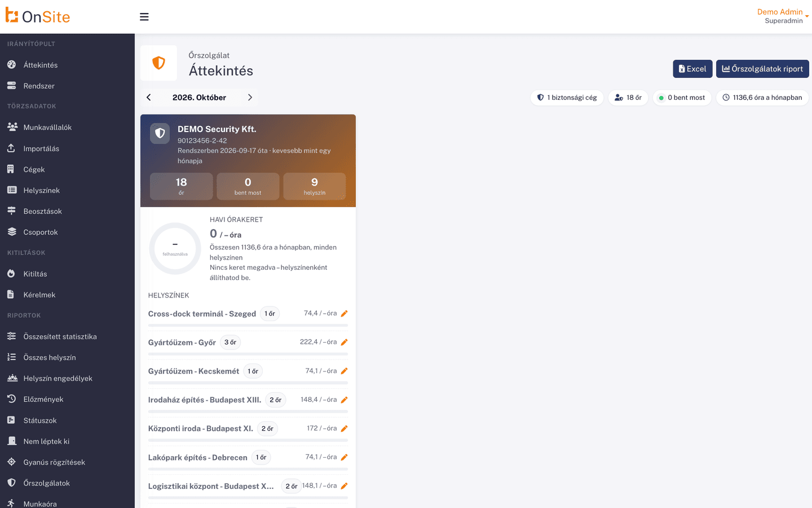Screen dimensions: 812x508
Task: Edit hours for Cross-dock terminál - Szeged
Action: pos(344,313)
